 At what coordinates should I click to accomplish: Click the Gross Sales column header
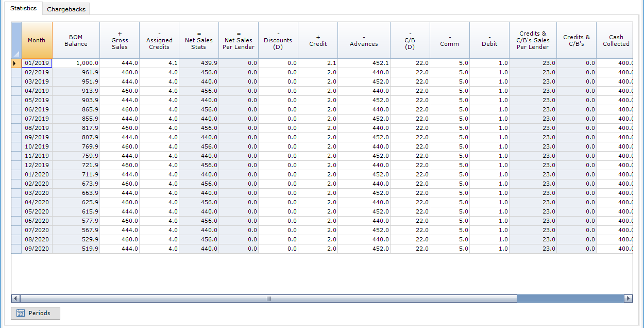pos(120,40)
